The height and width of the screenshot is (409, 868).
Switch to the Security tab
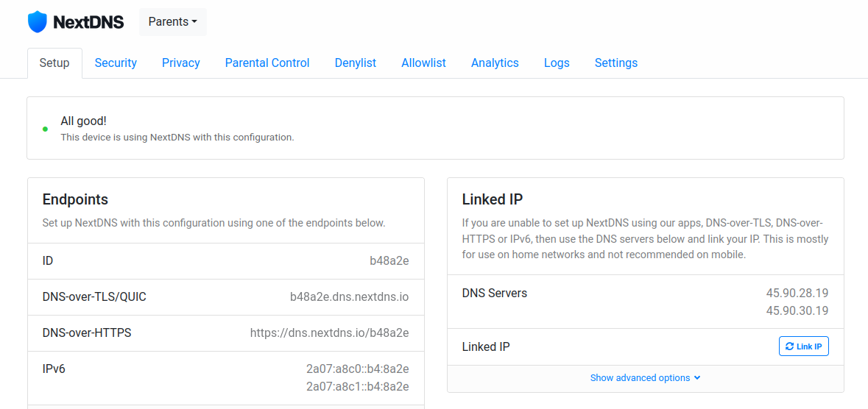(x=116, y=63)
